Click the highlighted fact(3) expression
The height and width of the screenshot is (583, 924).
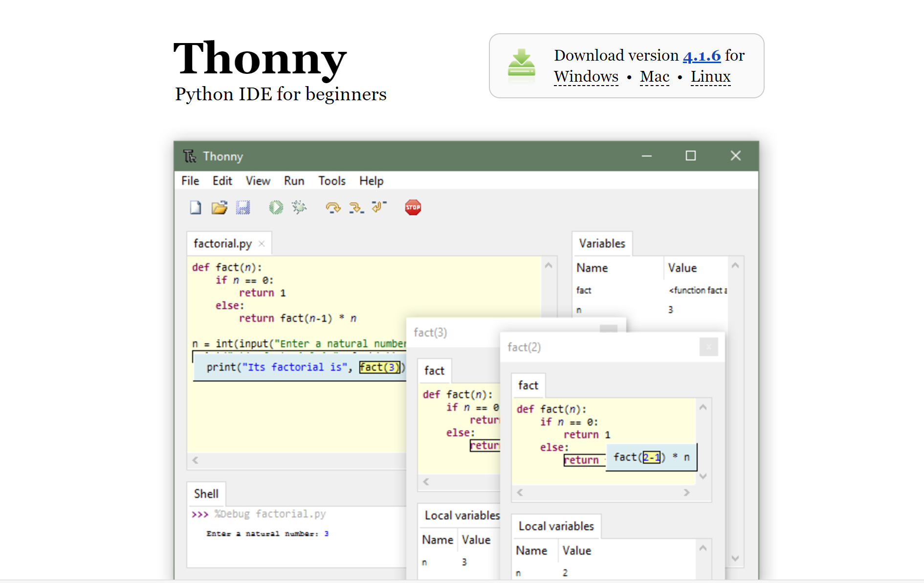click(x=380, y=367)
